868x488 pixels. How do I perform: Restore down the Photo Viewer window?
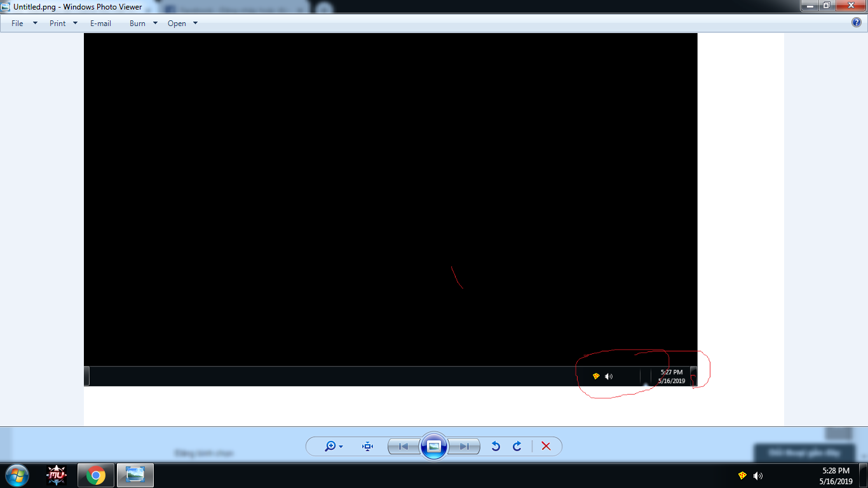[x=827, y=6]
